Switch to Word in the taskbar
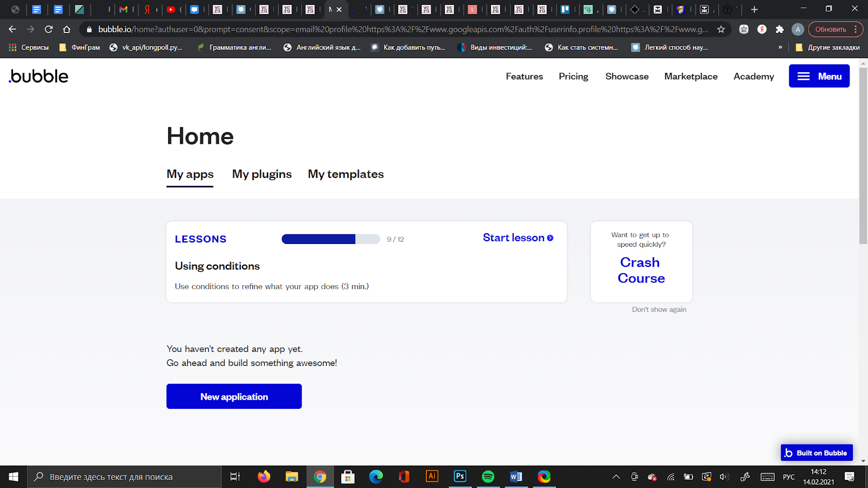 [x=516, y=477]
